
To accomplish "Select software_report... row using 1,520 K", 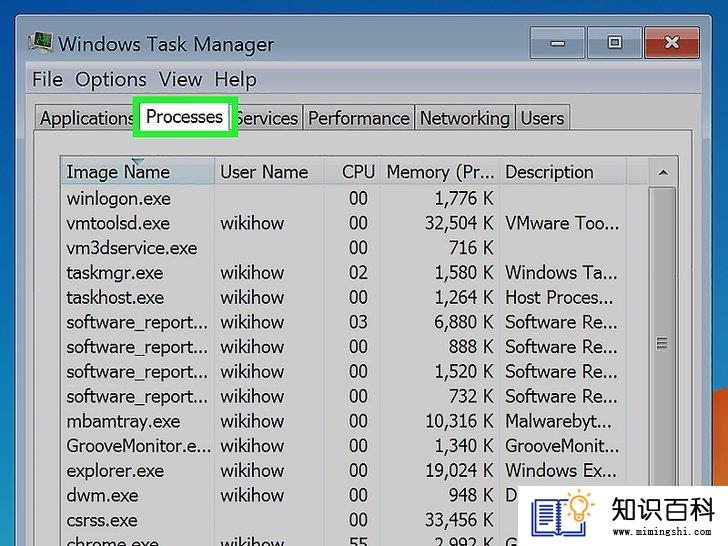I will (355, 372).
